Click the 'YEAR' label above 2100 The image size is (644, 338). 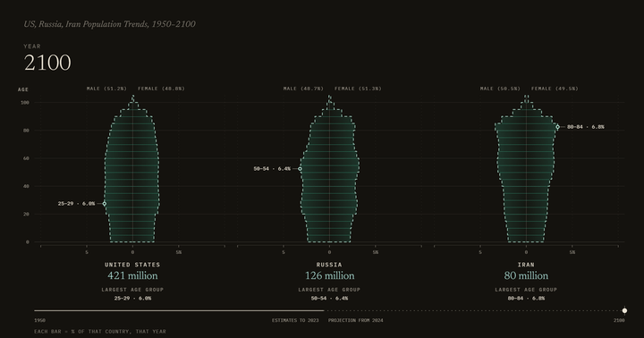pos(32,46)
